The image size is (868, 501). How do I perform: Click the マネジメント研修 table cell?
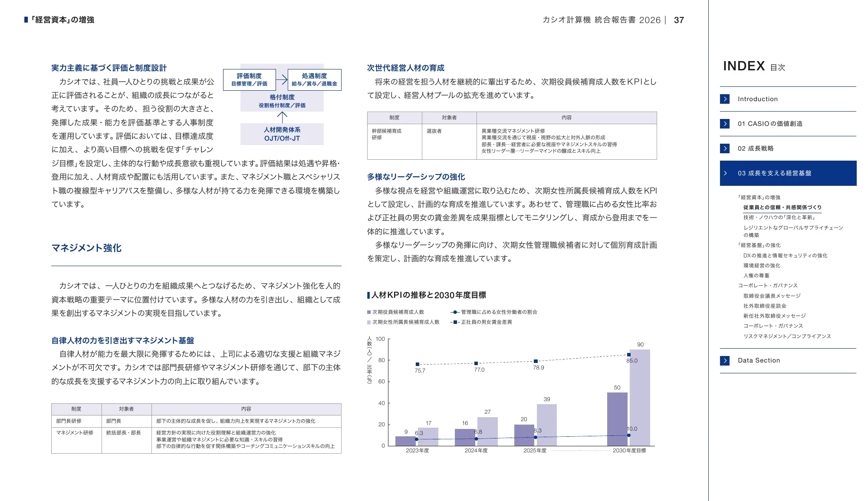76,440
